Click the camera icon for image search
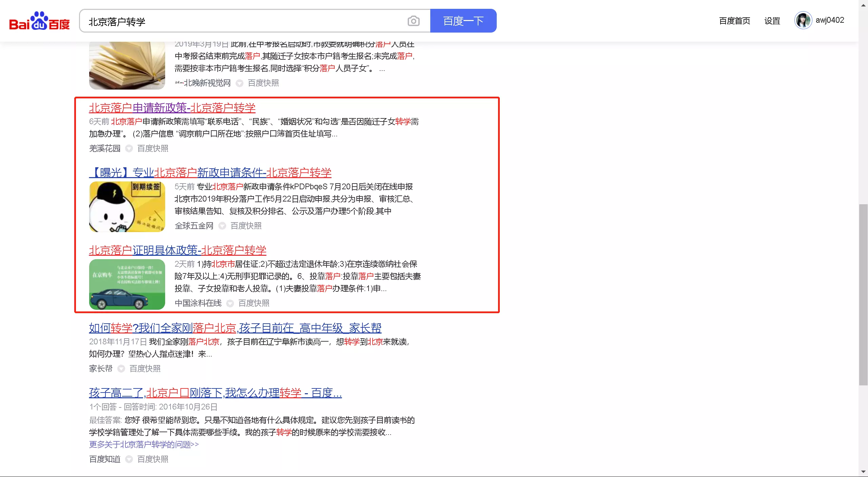 (x=413, y=21)
